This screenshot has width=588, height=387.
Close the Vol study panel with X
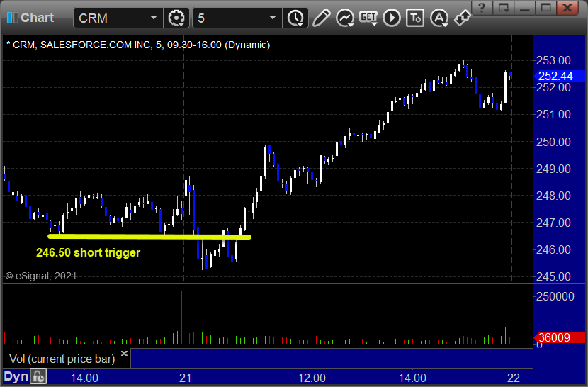[x=125, y=353]
